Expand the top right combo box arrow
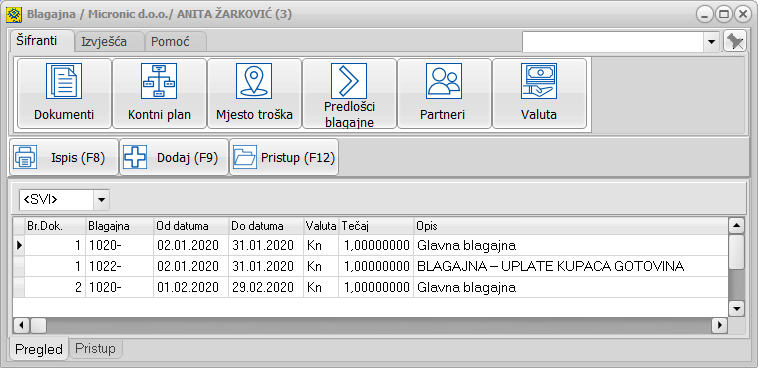Screen dimensions: 758x368 pyautogui.click(x=711, y=42)
